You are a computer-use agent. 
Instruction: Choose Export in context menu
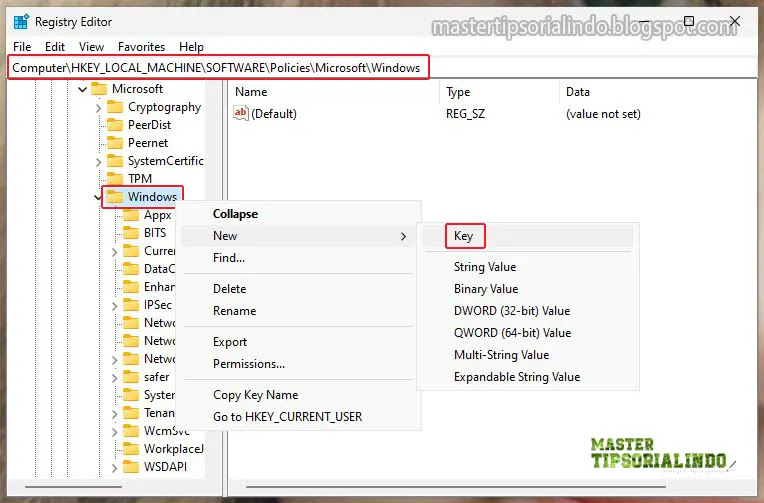point(298,342)
